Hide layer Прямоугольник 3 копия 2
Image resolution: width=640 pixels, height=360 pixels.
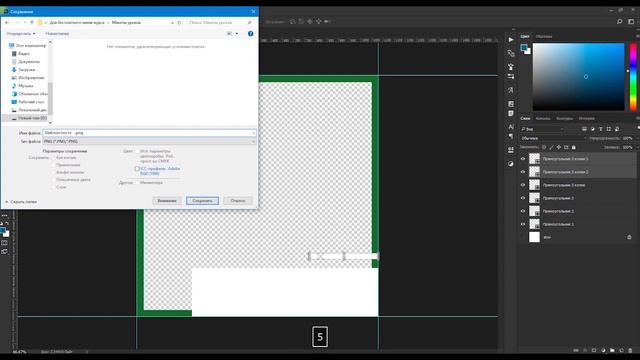click(x=523, y=172)
